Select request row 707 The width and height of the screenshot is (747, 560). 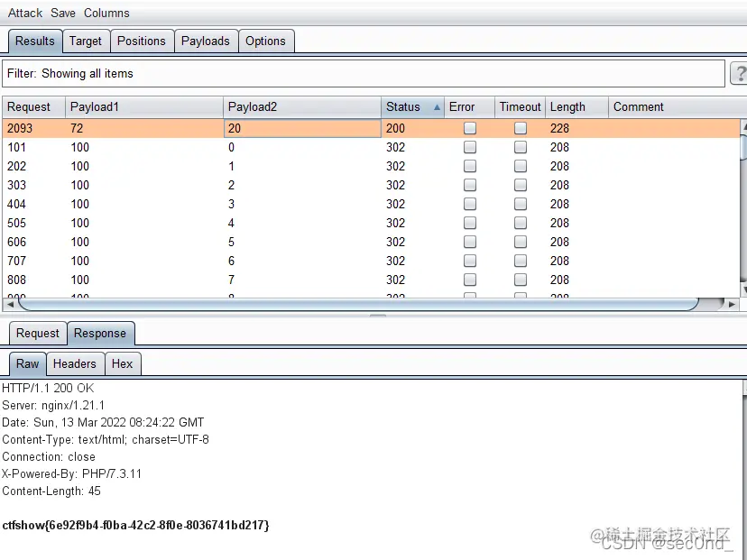click(x=371, y=261)
